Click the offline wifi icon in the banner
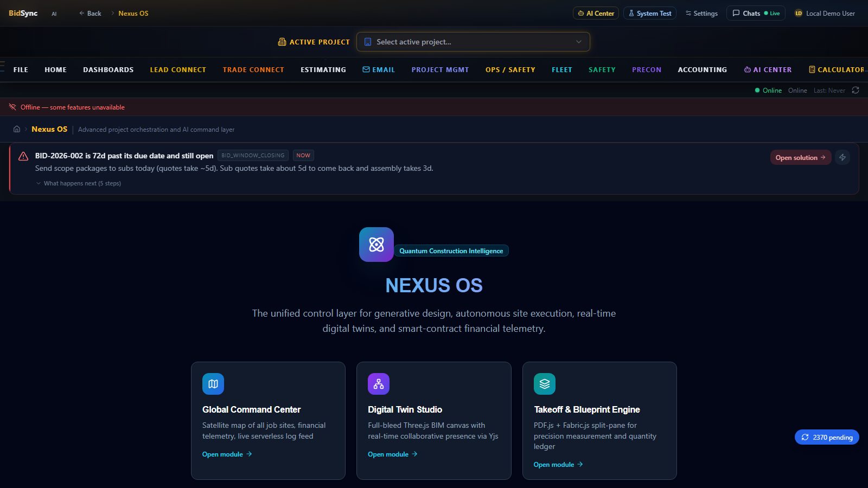The height and width of the screenshot is (488, 868). (12, 107)
